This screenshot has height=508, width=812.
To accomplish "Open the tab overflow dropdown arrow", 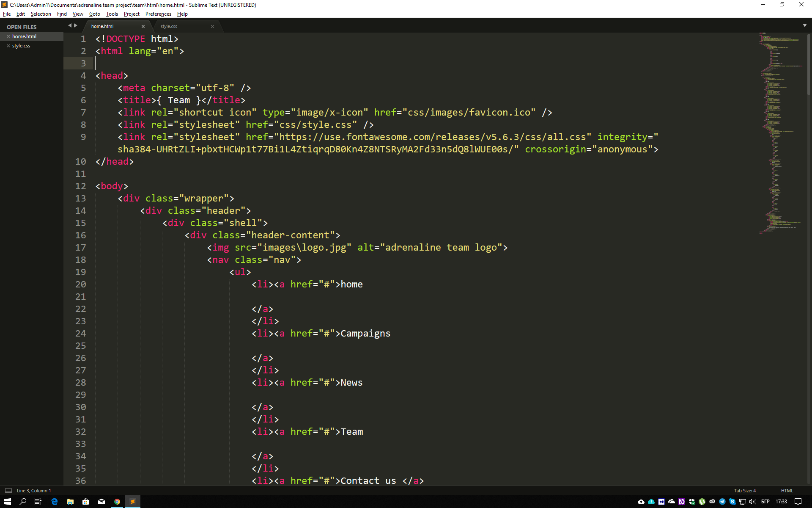I will pos(804,25).
